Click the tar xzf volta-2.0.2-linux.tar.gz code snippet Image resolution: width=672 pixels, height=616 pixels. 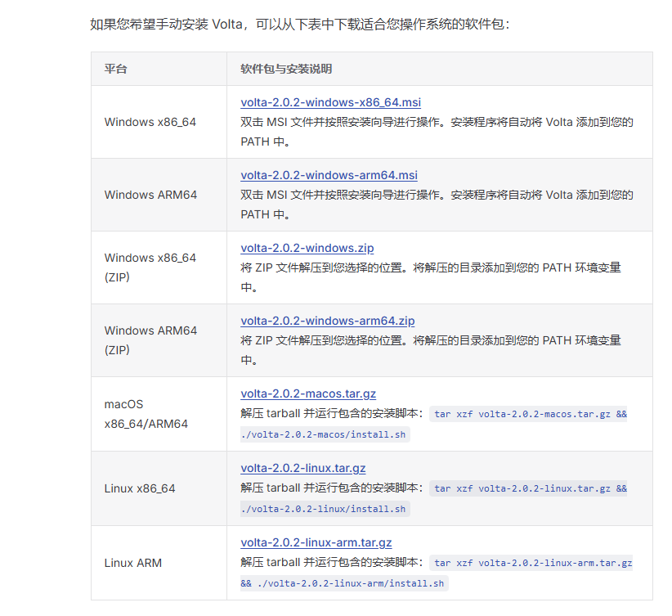point(528,488)
